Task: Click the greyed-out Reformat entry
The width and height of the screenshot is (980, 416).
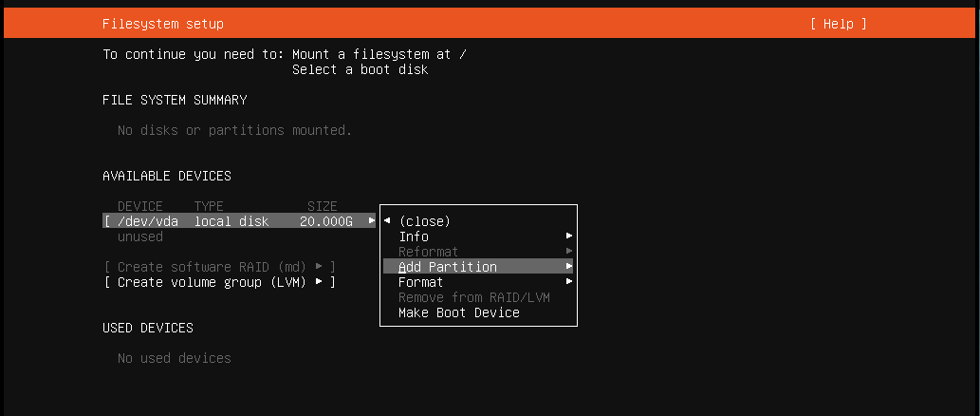Action: [x=428, y=252]
